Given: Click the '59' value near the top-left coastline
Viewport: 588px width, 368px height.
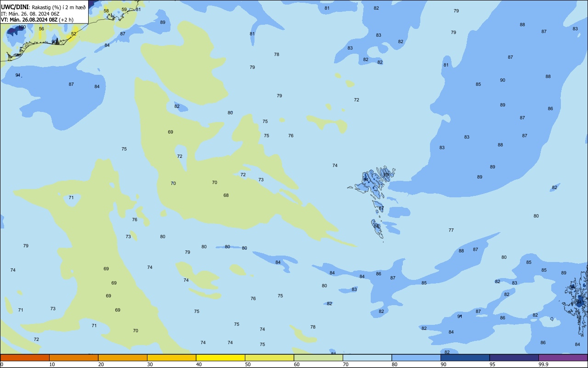Looking at the screenshot, I should (x=124, y=10).
